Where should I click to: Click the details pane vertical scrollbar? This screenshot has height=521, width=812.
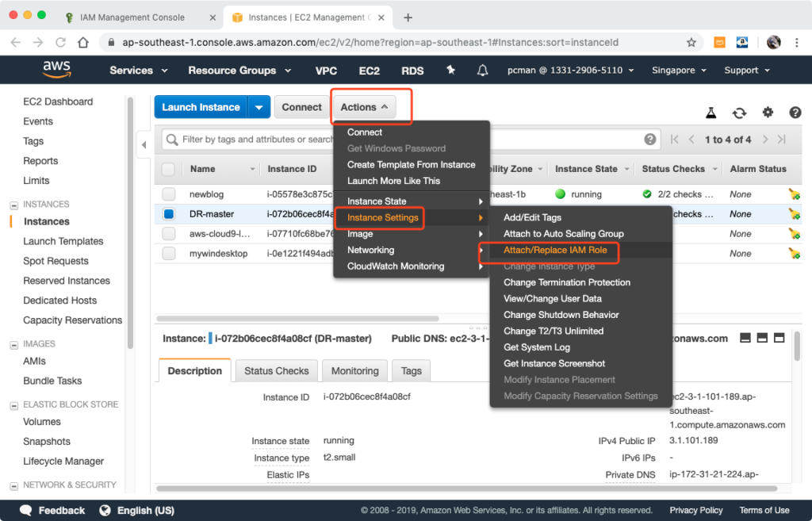[x=796, y=346]
